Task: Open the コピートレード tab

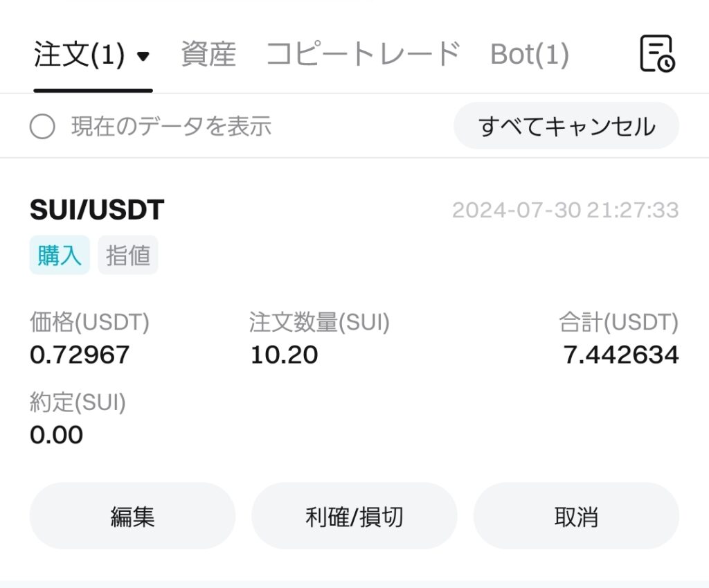Action: [x=363, y=54]
